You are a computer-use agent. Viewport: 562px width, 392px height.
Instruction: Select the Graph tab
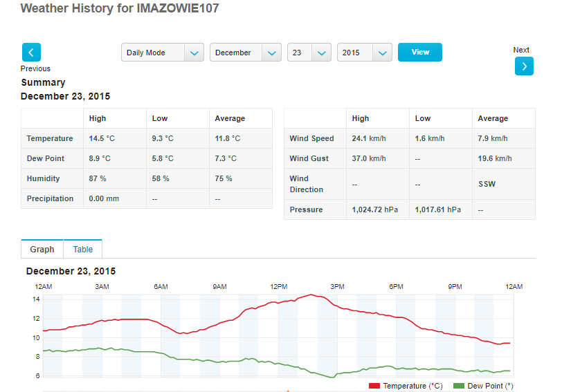42,250
